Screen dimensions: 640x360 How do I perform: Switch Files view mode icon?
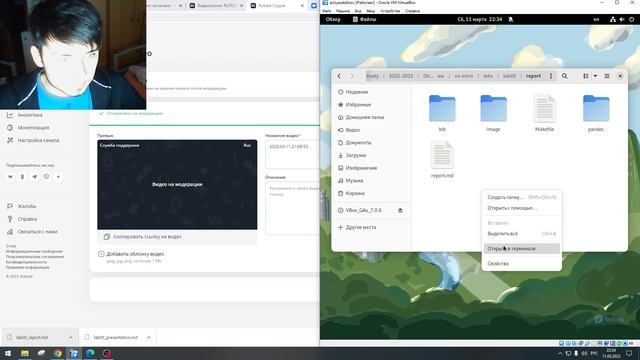click(x=586, y=76)
